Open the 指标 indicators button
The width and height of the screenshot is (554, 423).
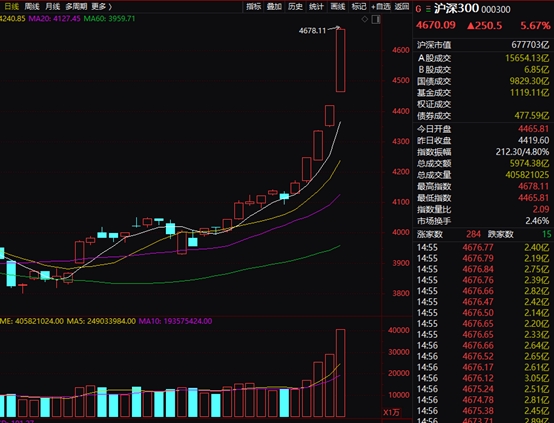click(x=253, y=6)
